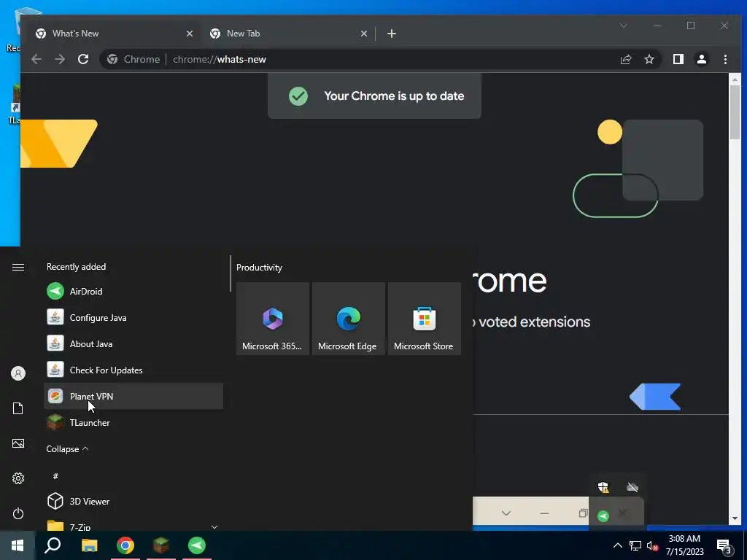Image resolution: width=747 pixels, height=560 pixels.
Task: Click the OneDrive tray cloud icon
Action: tap(632, 486)
